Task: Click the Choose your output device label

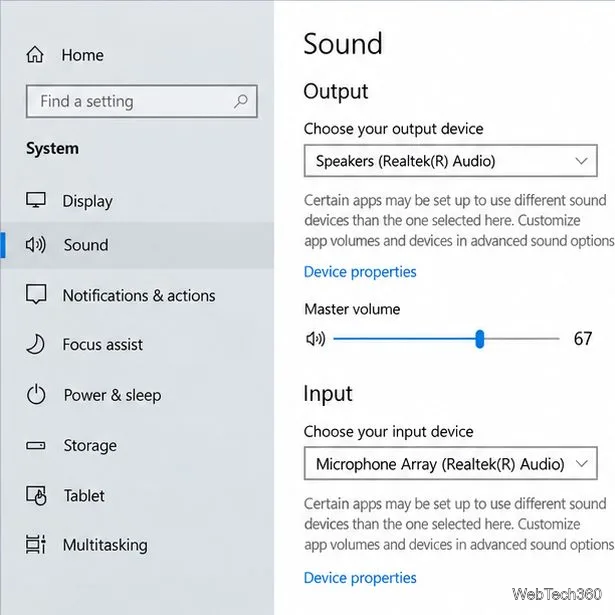Action: coord(393,129)
